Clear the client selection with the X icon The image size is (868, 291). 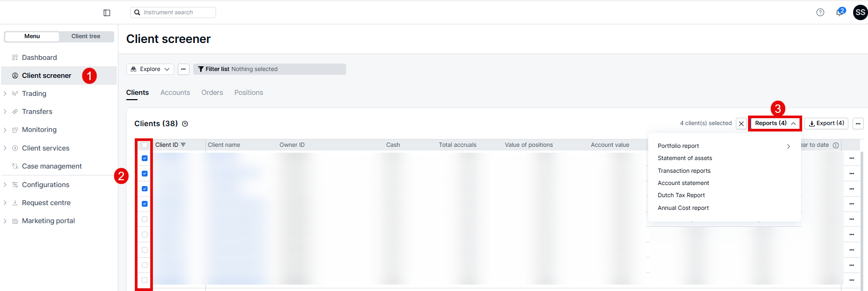741,124
